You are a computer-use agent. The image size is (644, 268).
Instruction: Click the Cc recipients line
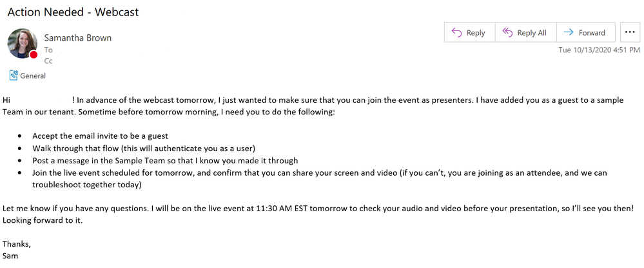click(48, 61)
